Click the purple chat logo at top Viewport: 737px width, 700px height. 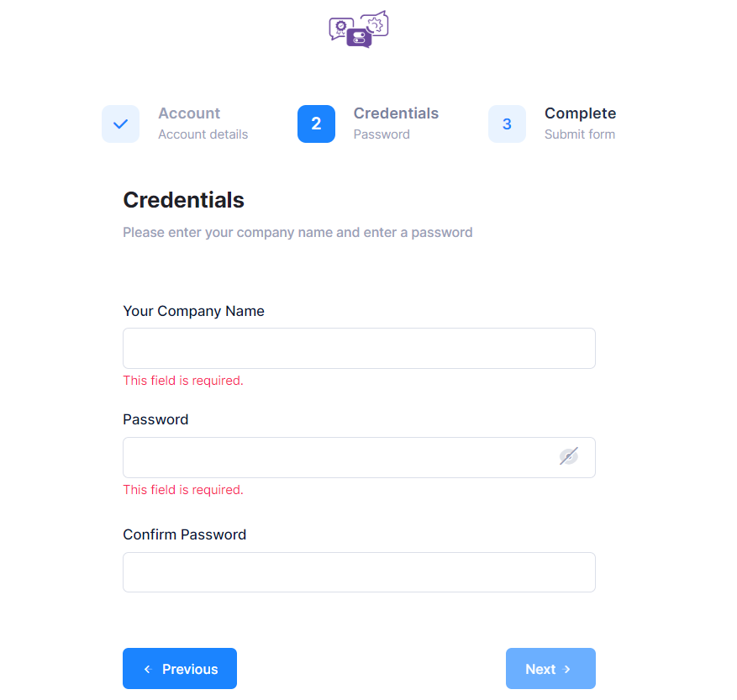pyautogui.click(x=359, y=29)
